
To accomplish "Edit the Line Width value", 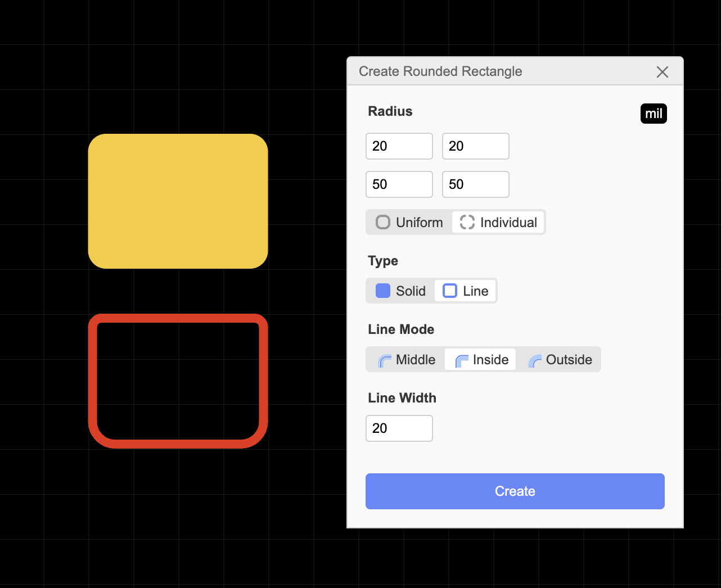I will point(399,428).
